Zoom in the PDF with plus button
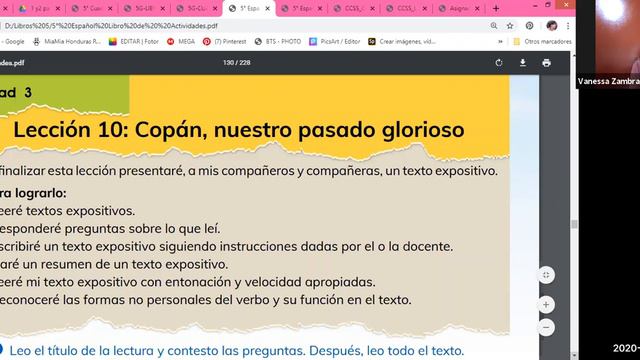This screenshot has width=640, height=360. (x=546, y=305)
